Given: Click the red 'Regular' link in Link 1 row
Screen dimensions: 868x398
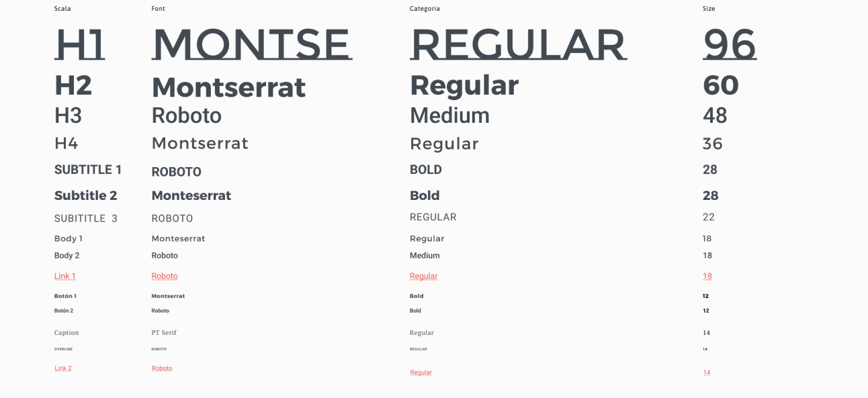Looking at the screenshot, I should click(423, 276).
